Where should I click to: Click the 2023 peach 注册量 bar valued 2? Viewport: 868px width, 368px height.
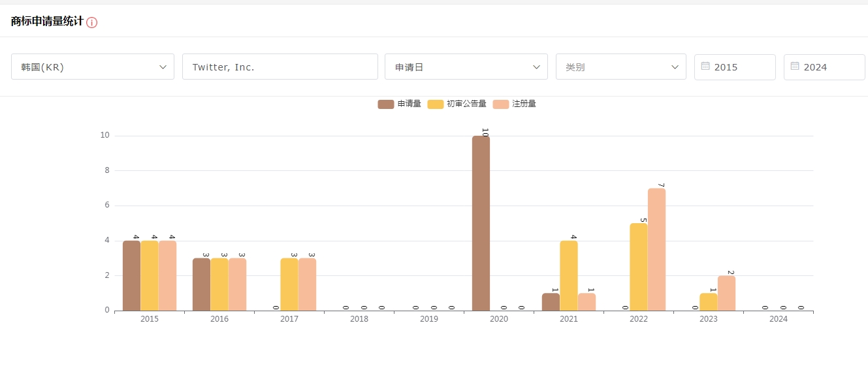(726, 293)
